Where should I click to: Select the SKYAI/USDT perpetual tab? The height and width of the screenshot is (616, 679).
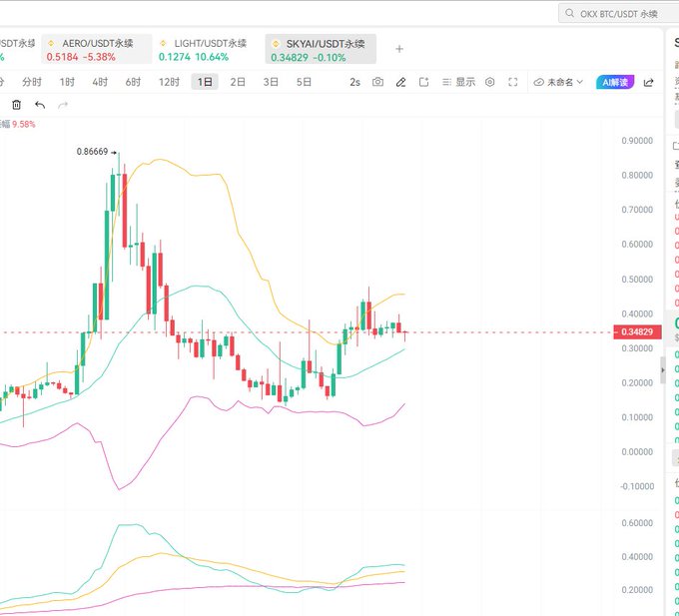[x=321, y=49]
